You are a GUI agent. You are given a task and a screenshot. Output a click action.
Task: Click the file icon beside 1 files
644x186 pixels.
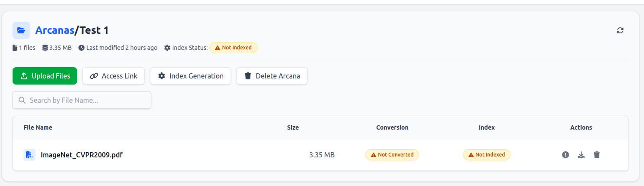pos(15,48)
